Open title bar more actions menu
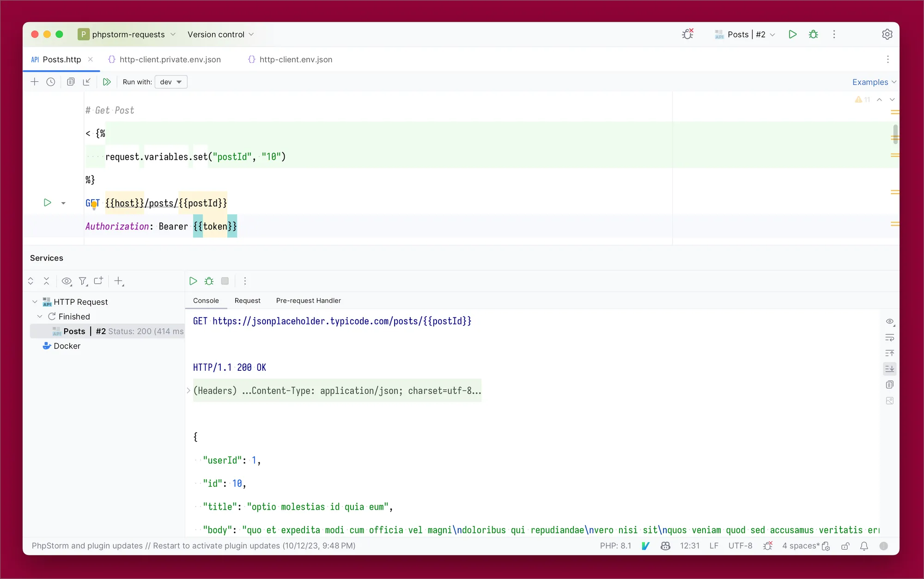924x579 pixels. pos(834,34)
